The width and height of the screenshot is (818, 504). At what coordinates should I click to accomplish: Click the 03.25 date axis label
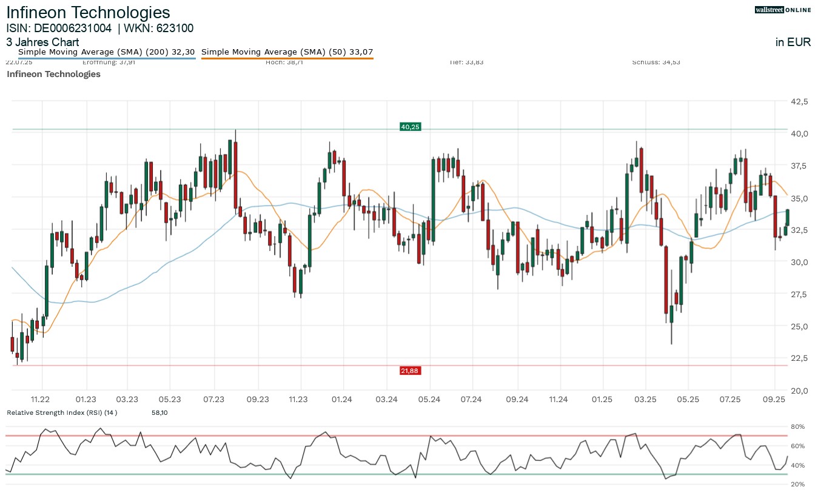pyautogui.click(x=645, y=399)
